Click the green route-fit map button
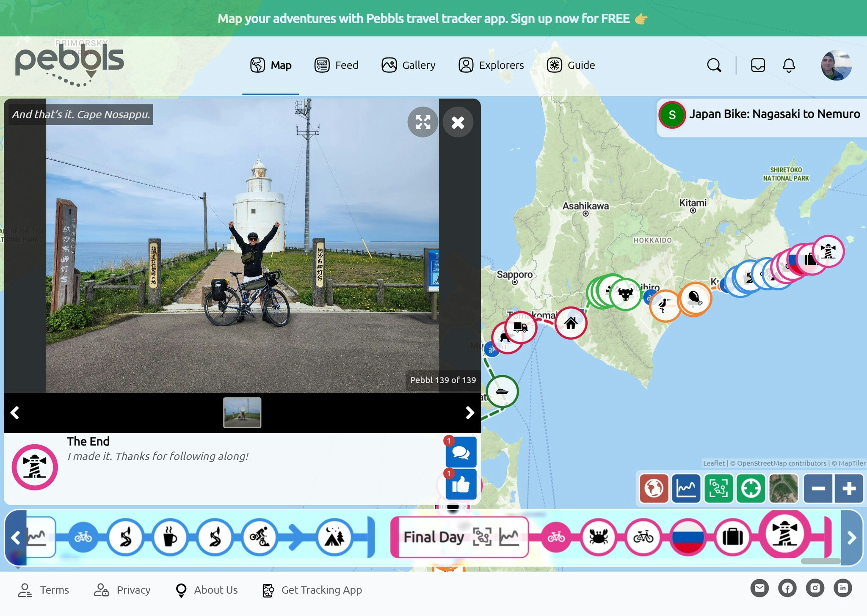This screenshot has width=867, height=616. 718,489
